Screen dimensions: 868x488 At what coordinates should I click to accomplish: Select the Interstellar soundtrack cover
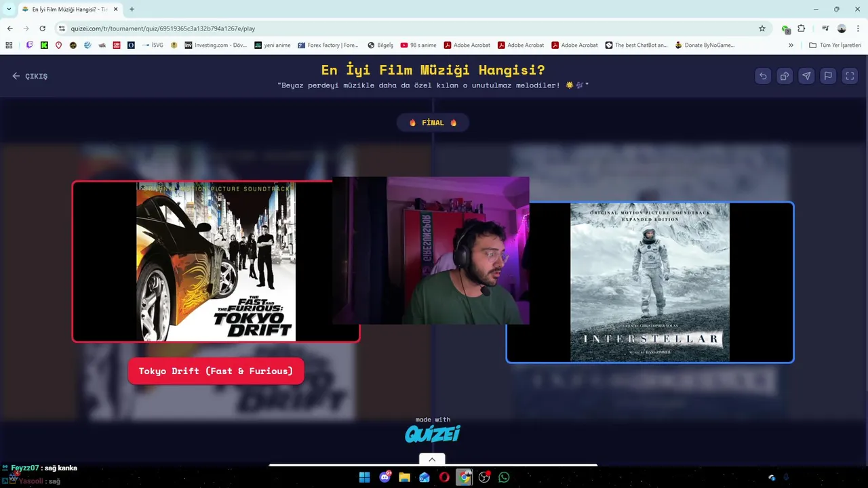(650, 282)
